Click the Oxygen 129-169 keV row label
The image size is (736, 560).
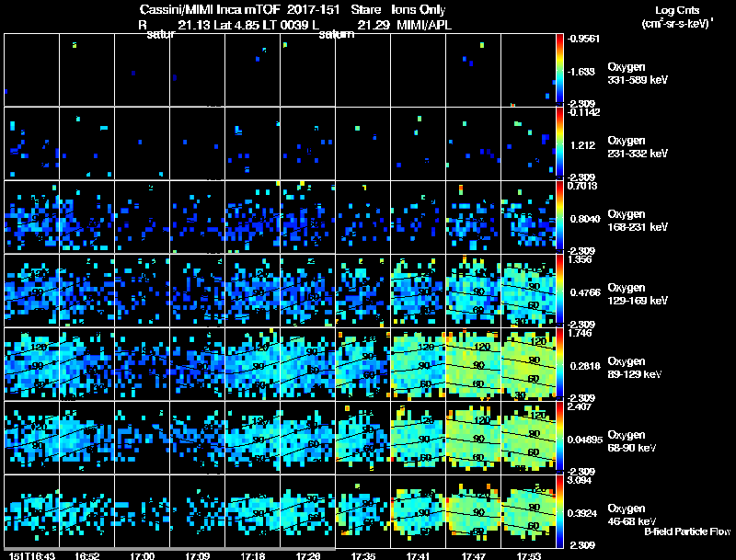click(x=638, y=294)
